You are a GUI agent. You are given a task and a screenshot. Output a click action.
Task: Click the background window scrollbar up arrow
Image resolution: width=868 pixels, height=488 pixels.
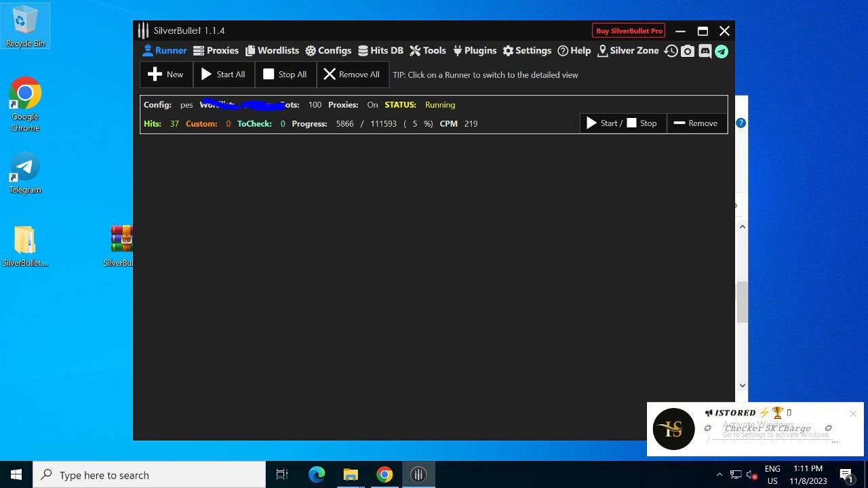743,226
